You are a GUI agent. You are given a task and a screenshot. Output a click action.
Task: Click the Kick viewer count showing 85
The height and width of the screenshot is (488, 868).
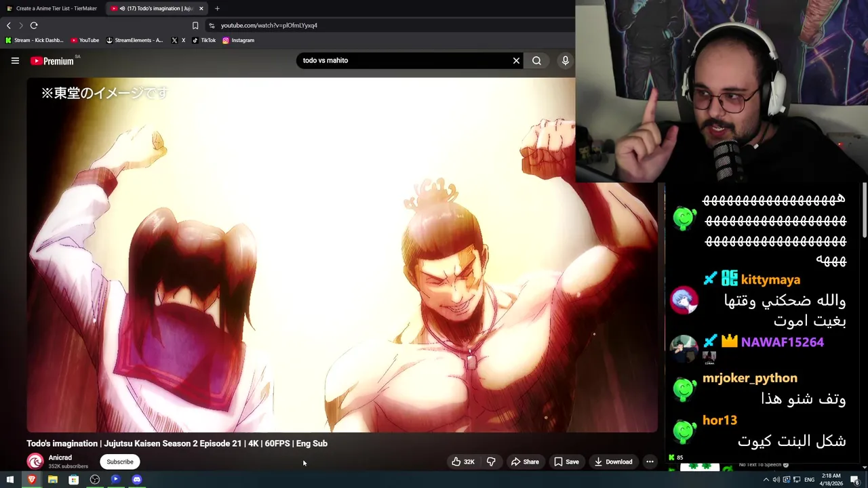click(x=676, y=457)
